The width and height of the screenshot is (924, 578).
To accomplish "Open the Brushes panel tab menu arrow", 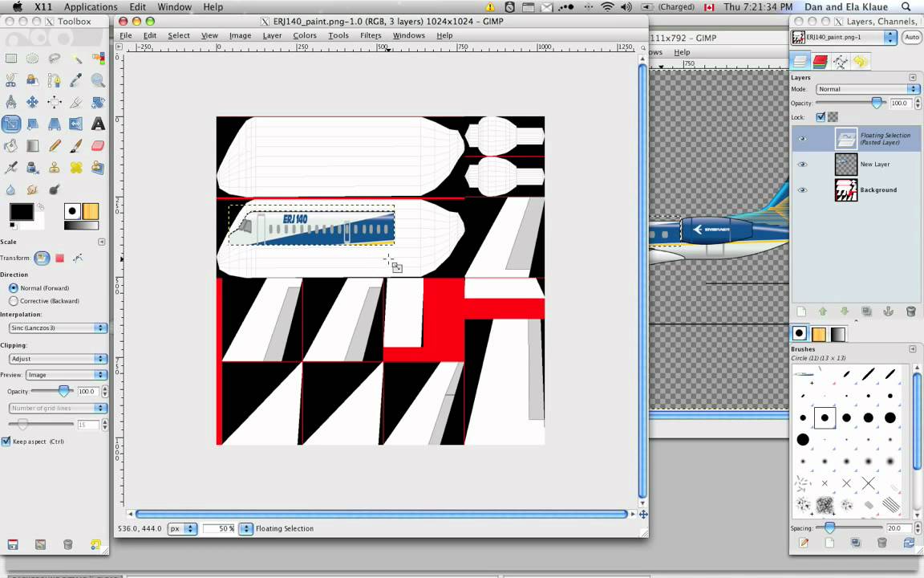I will [x=912, y=349].
